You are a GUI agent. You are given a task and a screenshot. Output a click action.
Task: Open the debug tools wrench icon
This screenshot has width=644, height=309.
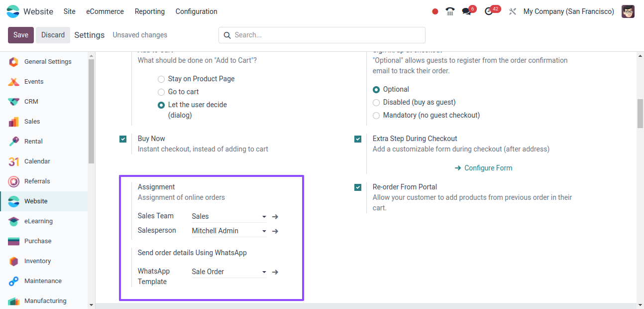click(x=512, y=11)
